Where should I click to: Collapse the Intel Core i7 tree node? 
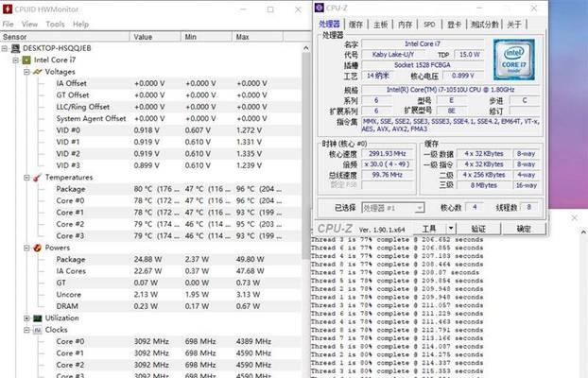(x=16, y=60)
